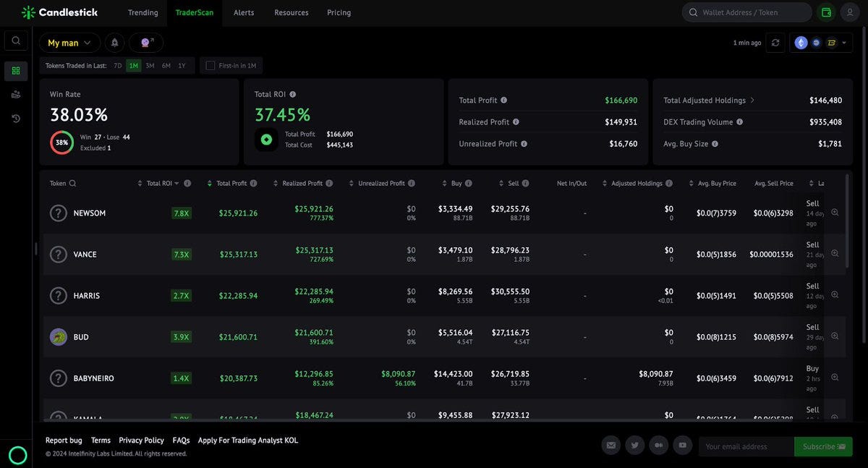Open the Alerts tab
868x468 pixels.
244,12
